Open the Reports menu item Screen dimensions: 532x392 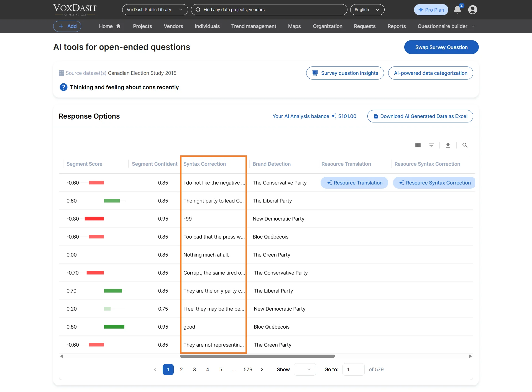click(x=397, y=26)
